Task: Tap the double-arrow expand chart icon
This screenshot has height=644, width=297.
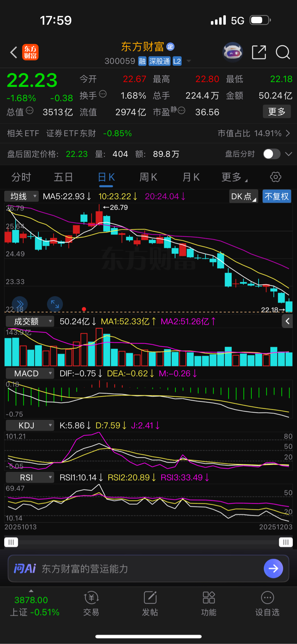Action: [x=20, y=304]
